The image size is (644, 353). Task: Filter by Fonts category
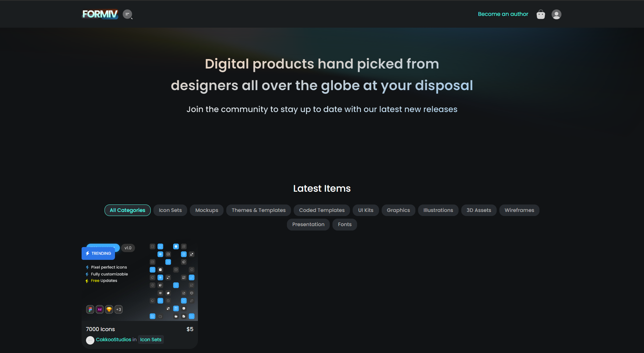coord(345,224)
